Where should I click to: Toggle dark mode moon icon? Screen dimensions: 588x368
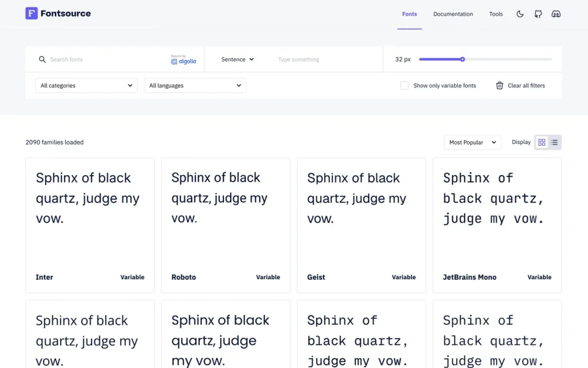tap(520, 14)
